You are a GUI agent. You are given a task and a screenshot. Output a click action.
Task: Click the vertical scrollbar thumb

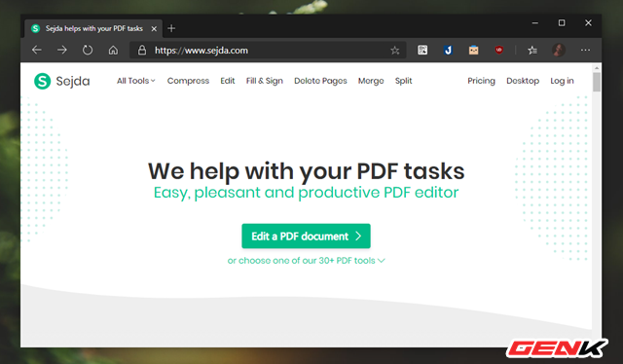(x=597, y=82)
